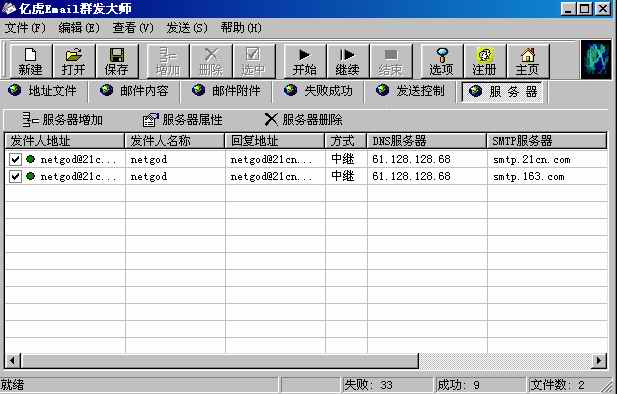The width and height of the screenshot is (617, 394).
Task: Click the 新建 (New) toolbar icon
Action: tap(30, 61)
